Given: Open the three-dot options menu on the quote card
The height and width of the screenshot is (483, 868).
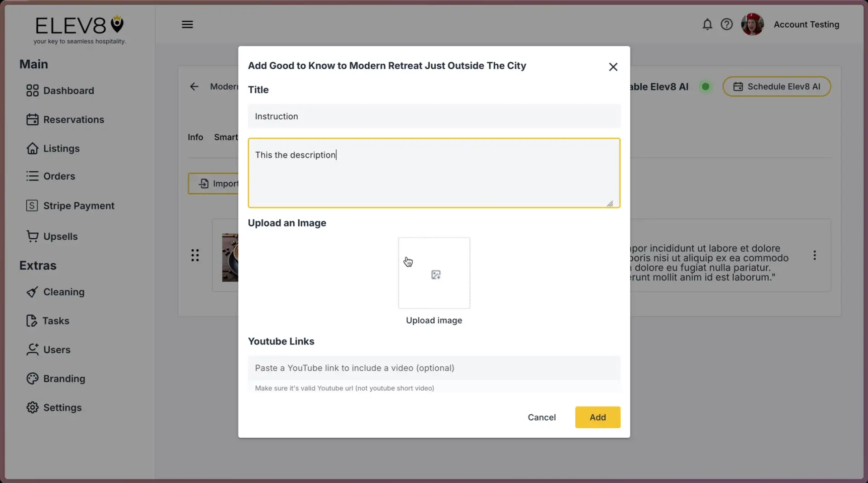Looking at the screenshot, I should click(814, 255).
